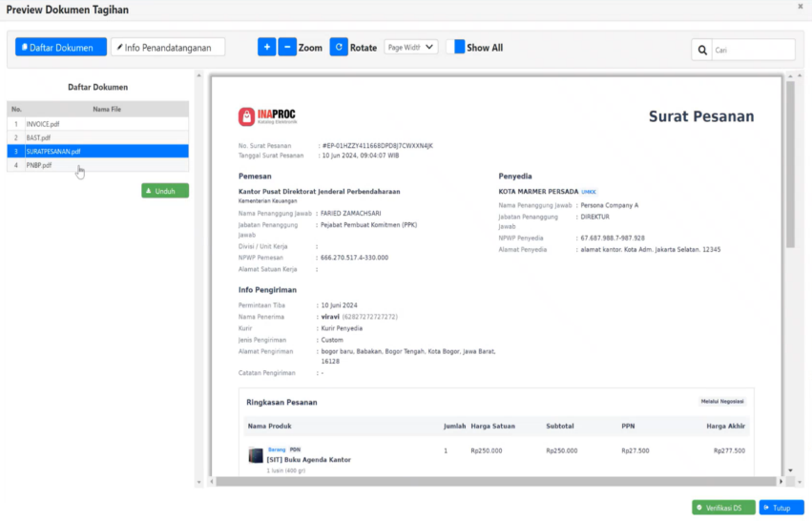
Task: Open the Info Penandatanganan tab
Action: click(168, 47)
